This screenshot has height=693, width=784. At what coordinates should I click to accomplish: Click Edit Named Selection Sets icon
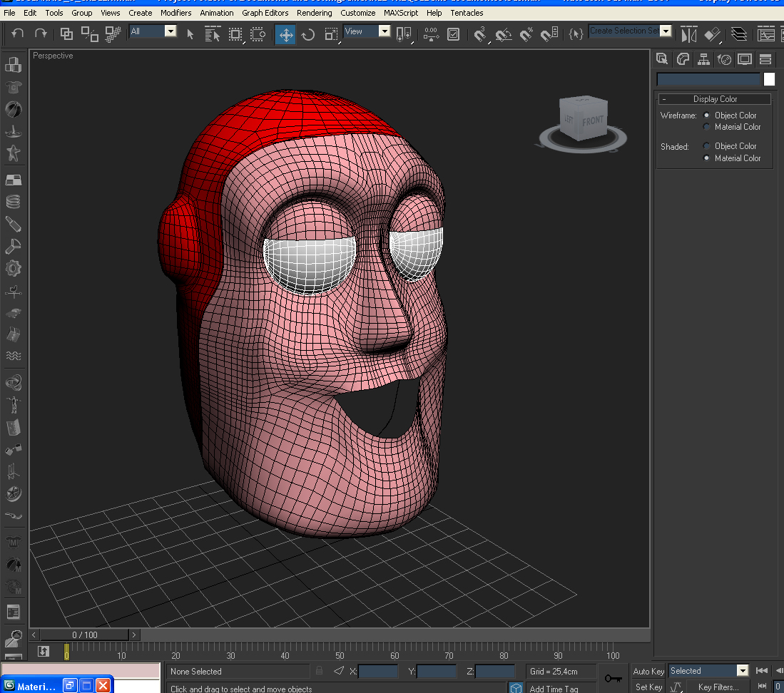[x=576, y=34]
